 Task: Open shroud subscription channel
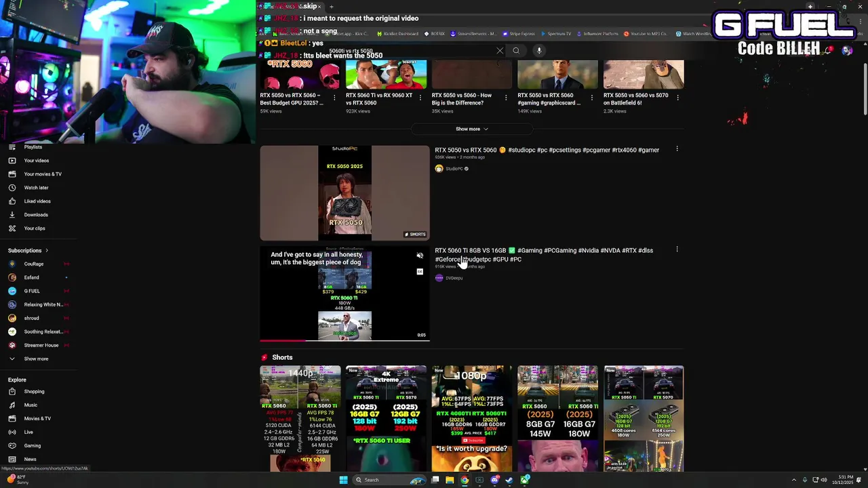click(x=32, y=318)
